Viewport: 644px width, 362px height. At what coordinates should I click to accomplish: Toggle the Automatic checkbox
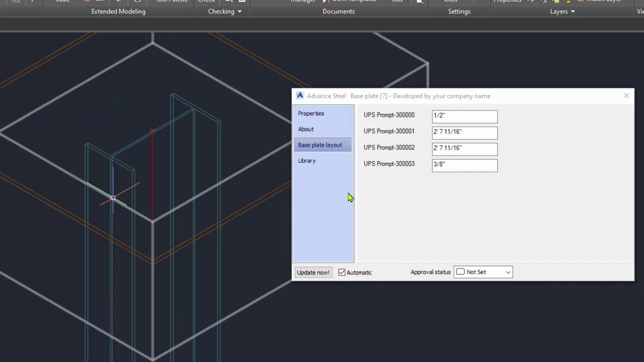[x=342, y=273]
